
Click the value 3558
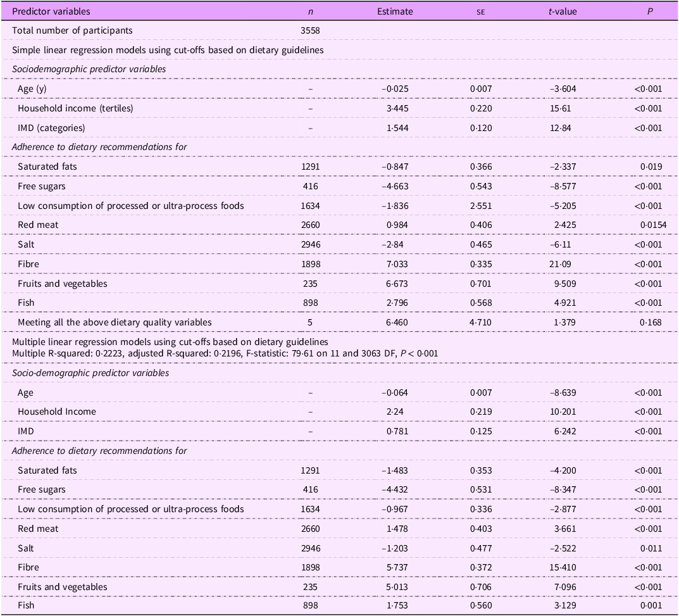(x=310, y=31)
